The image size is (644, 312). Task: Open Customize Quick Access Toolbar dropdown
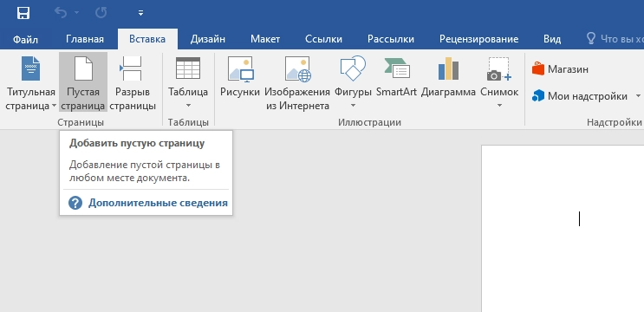click(140, 13)
